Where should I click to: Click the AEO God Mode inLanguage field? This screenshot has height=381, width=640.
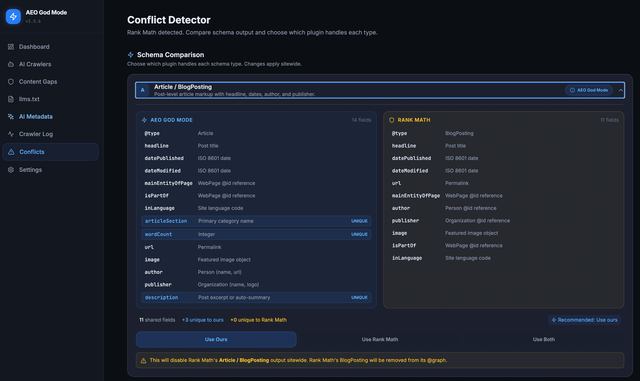[x=159, y=208]
